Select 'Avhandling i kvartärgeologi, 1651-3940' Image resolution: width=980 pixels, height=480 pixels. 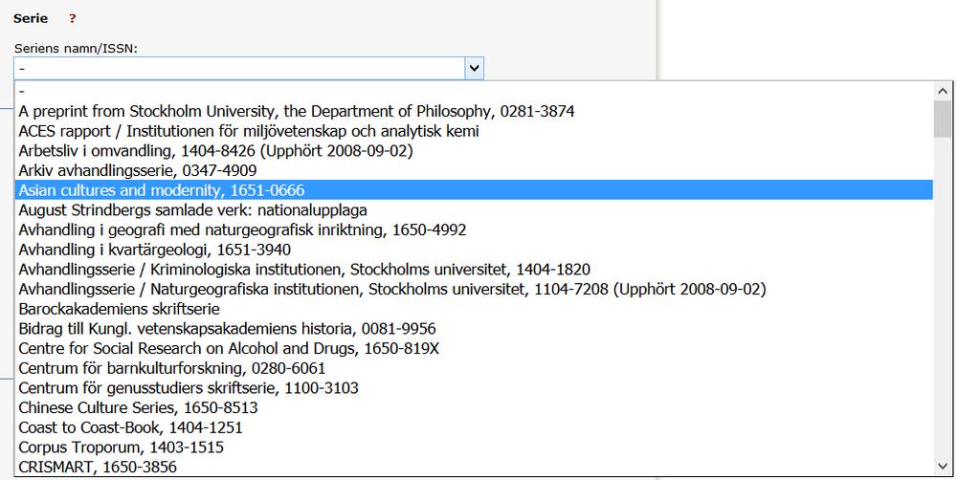[474, 250]
